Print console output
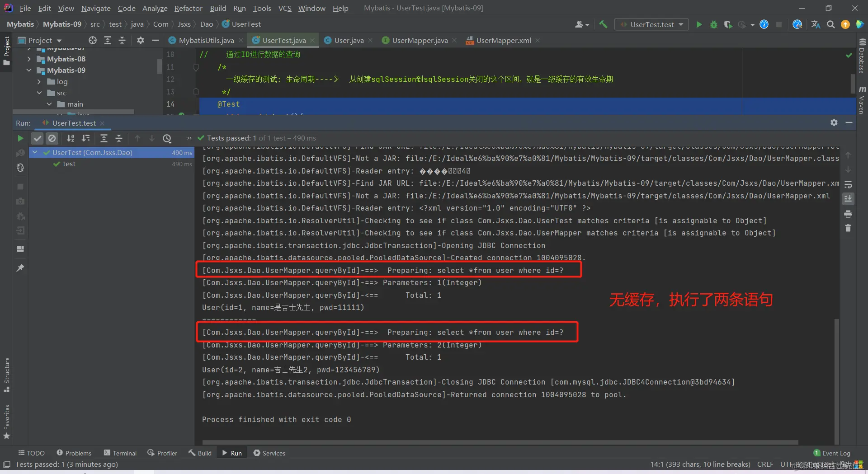 point(848,214)
